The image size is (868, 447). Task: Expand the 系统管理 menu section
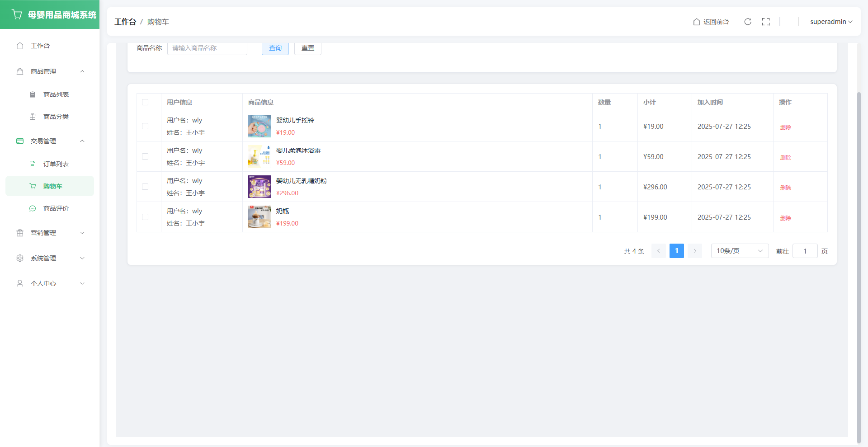tap(50, 258)
